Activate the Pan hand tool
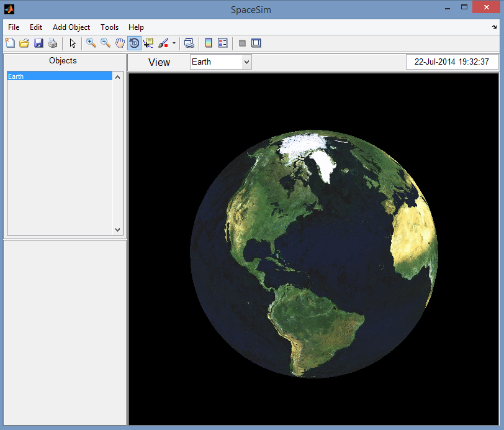The image size is (504, 430). 120,43
